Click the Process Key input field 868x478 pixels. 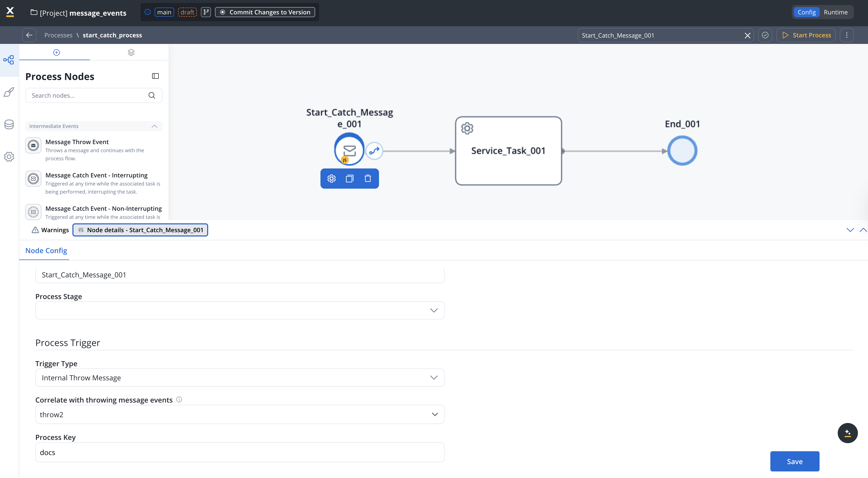[x=239, y=452]
